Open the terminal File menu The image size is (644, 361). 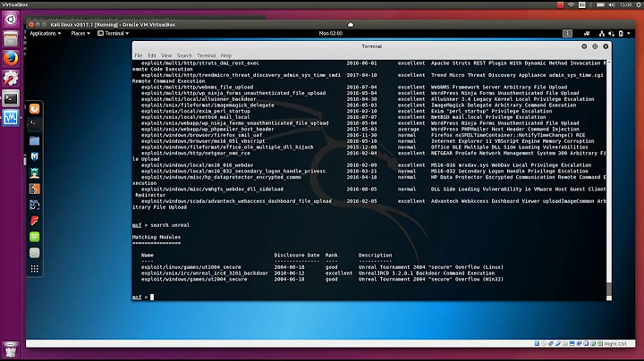tap(139, 55)
